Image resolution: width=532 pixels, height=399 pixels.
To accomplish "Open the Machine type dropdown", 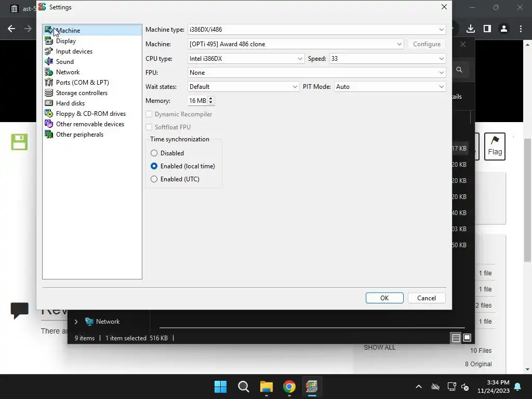I will pyautogui.click(x=316, y=30).
